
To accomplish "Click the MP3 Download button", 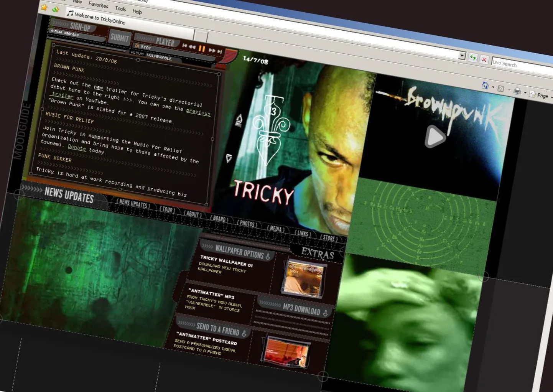I will [x=295, y=307].
